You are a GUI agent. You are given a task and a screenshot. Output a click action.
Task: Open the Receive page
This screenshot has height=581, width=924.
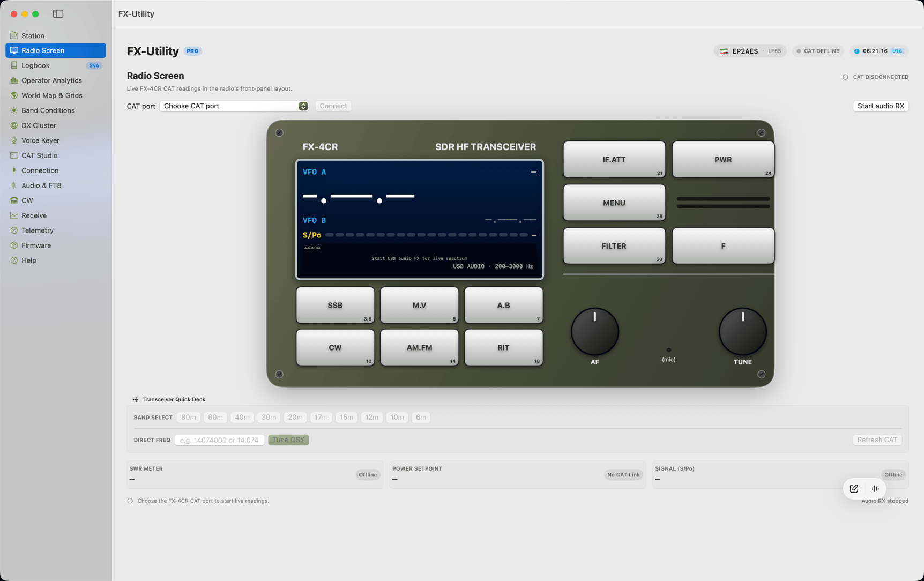(x=56, y=215)
